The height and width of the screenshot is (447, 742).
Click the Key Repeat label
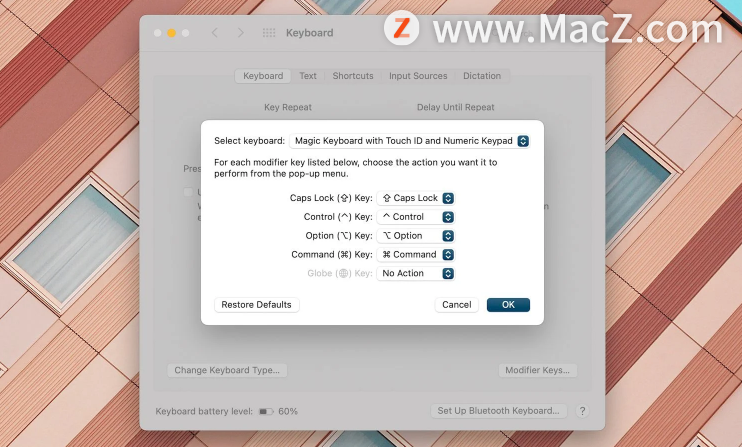(x=288, y=107)
